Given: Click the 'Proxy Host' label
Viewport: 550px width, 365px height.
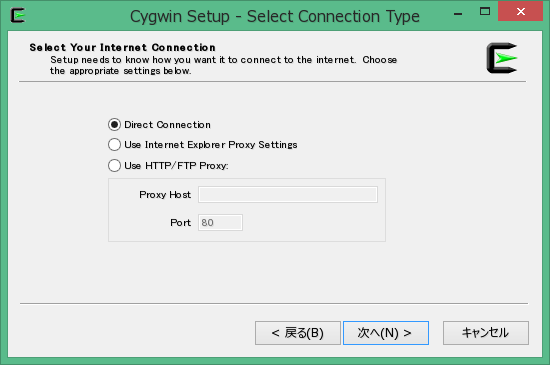Looking at the screenshot, I should click(165, 195).
